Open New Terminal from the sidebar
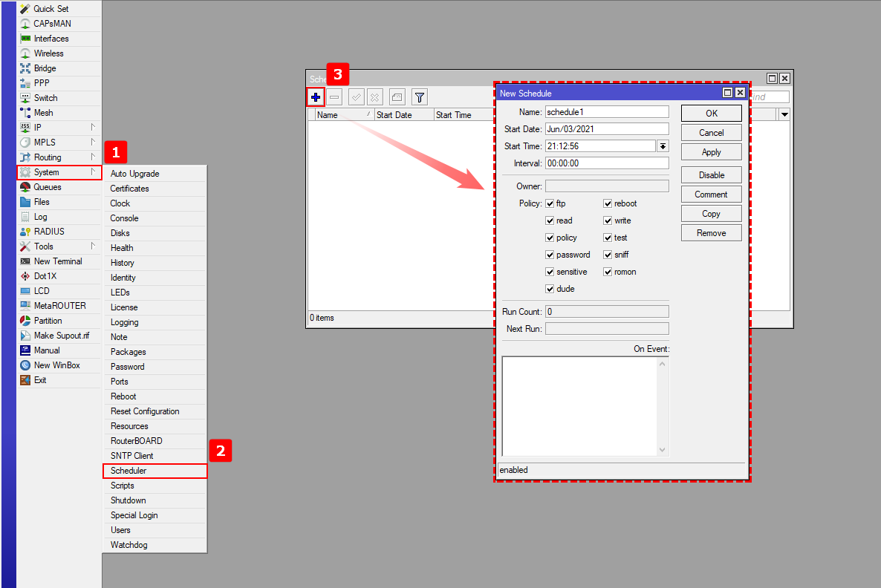Viewport: 881px width, 588px height. point(59,261)
